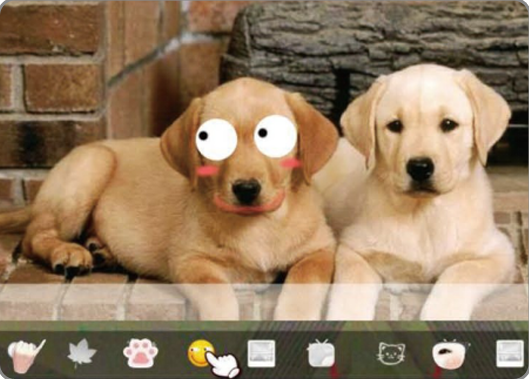Open the first photo frame icon
The image size is (529, 379).
point(261,354)
